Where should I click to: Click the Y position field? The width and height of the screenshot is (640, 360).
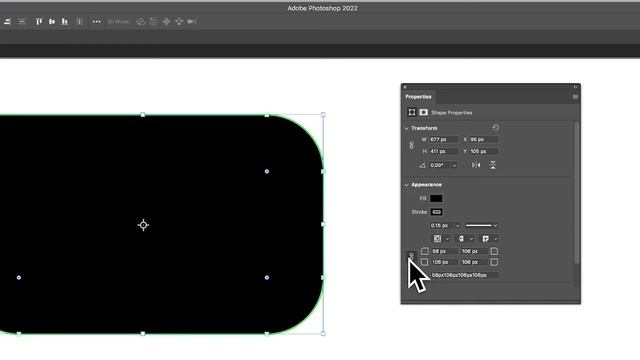pyautogui.click(x=484, y=151)
